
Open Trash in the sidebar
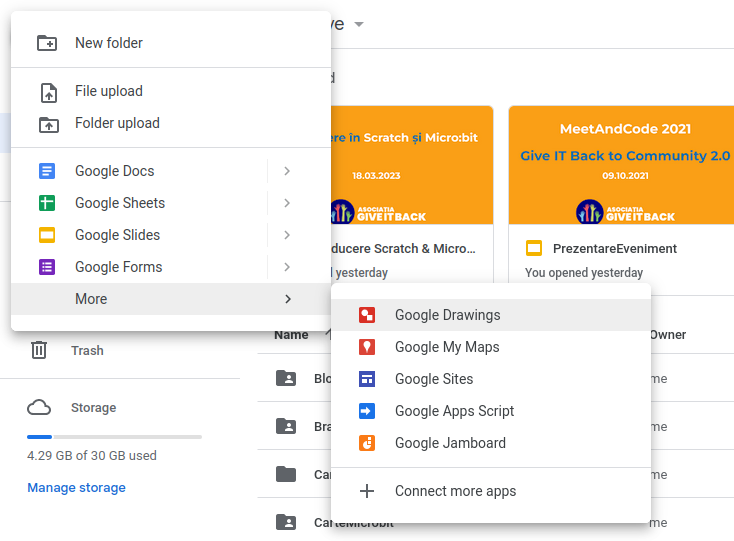[86, 351]
